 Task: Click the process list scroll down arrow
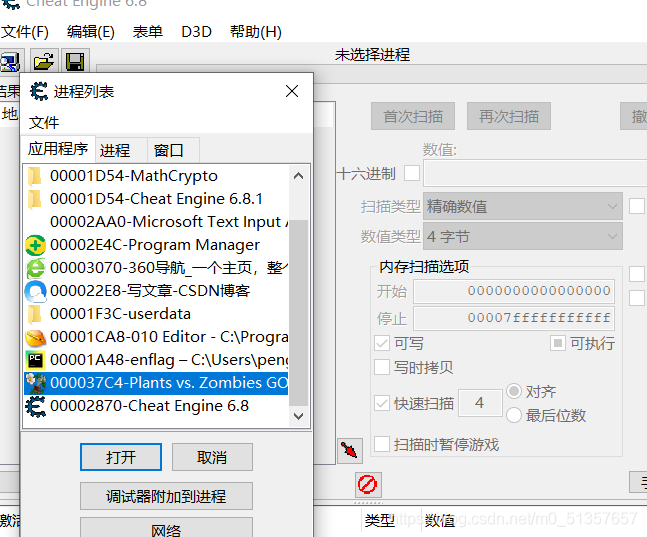point(298,416)
